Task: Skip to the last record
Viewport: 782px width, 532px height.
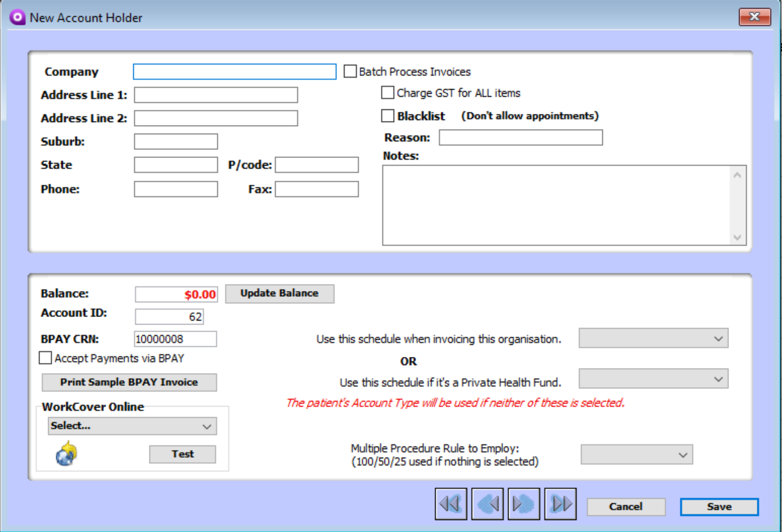Action: pyautogui.click(x=560, y=504)
